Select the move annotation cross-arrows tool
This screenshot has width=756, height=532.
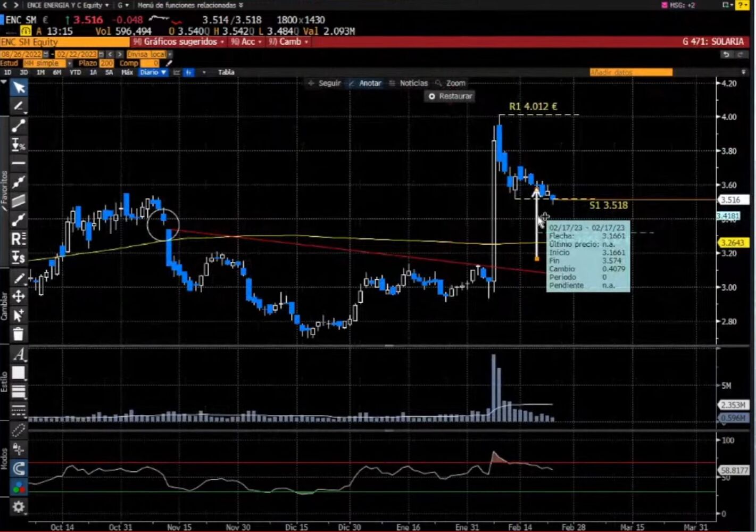pos(19,296)
